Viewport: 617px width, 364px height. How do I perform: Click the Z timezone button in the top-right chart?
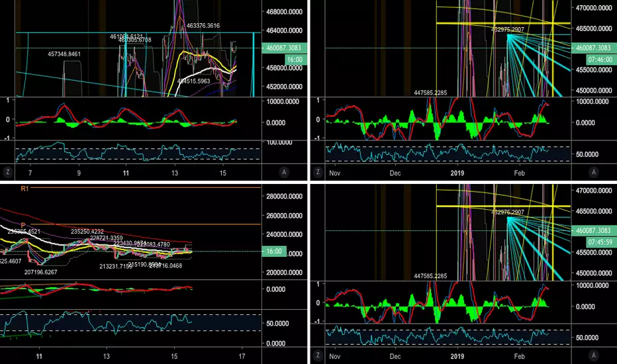[318, 172]
